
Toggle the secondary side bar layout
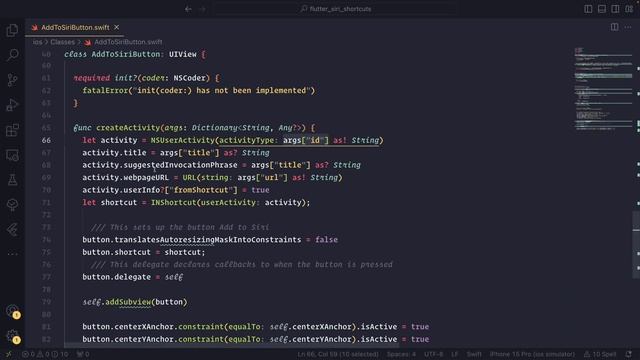click(x=615, y=9)
